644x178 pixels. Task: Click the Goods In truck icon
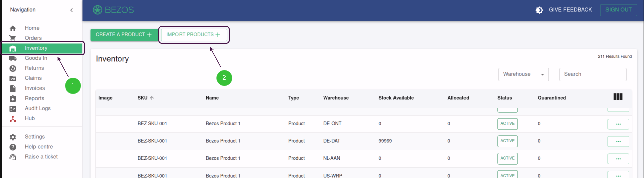click(x=13, y=58)
